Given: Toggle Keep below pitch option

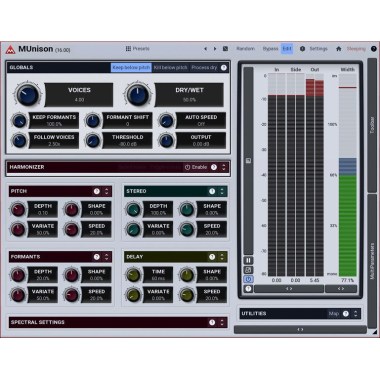Looking at the screenshot, I should click(131, 67).
